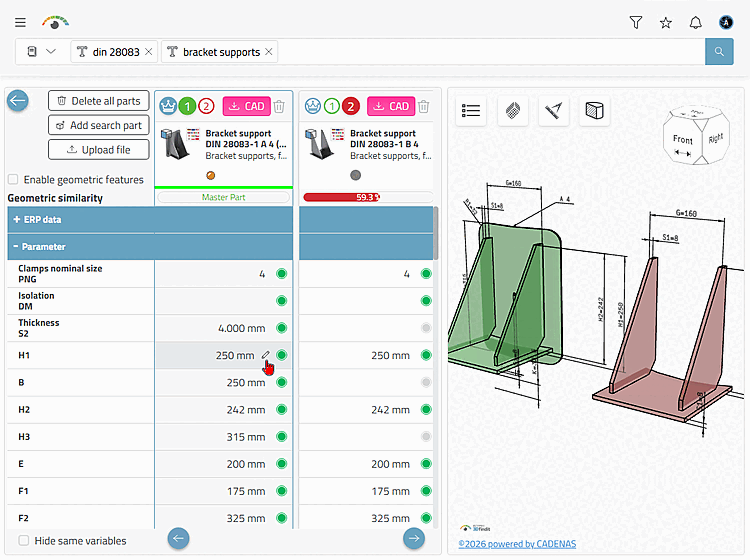Set second part as master via crown icon

pos(313,106)
